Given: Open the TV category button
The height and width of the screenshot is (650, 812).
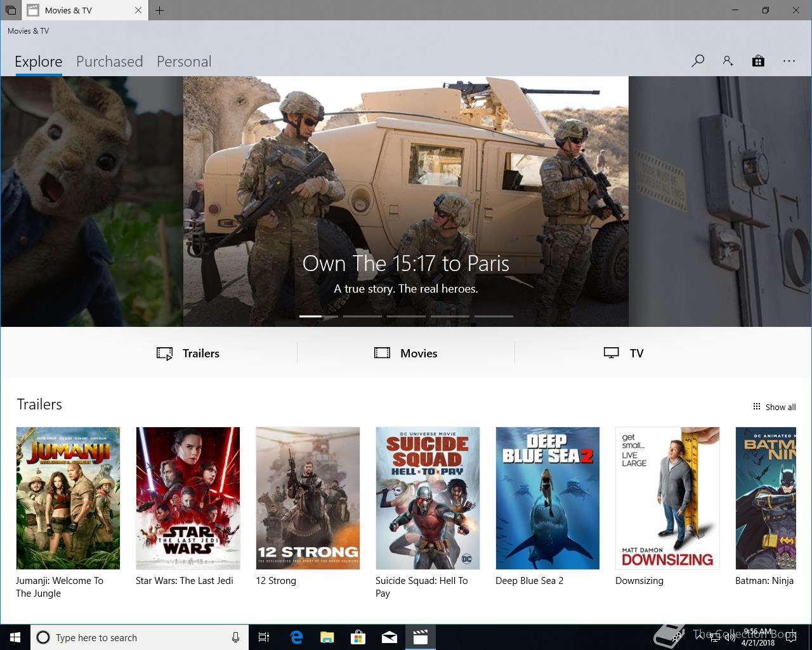Looking at the screenshot, I should pos(624,354).
